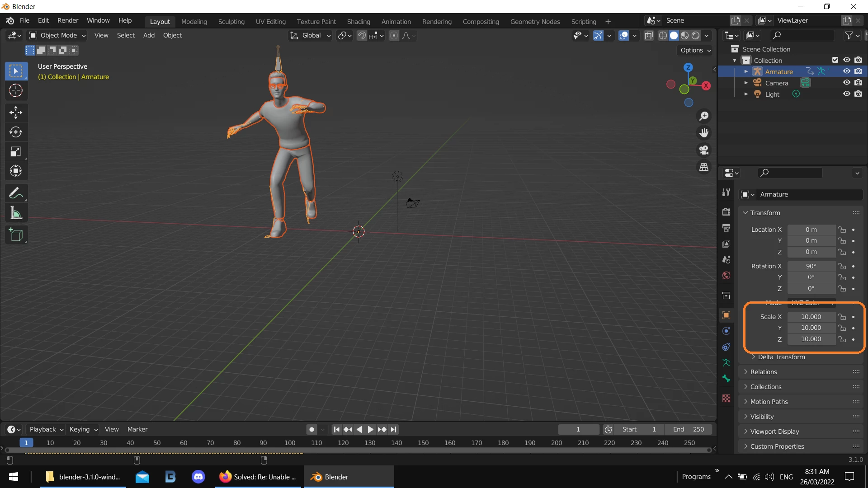Open the Global transform orientation dropdown
The image size is (868, 488).
coord(310,35)
